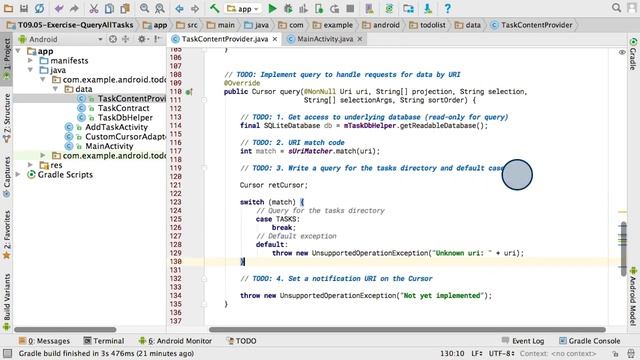
Task: Toggle the Structure sidebar tab
Action: coord(7,118)
